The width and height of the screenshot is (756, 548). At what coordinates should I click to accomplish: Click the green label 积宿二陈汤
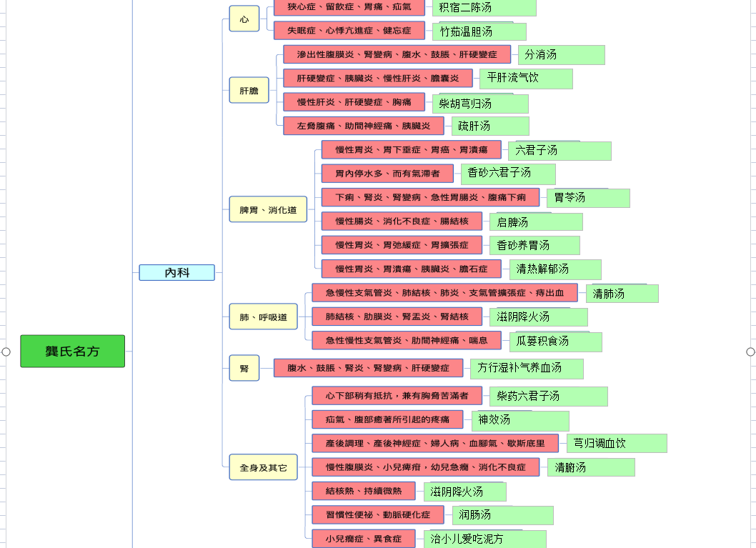coord(484,8)
